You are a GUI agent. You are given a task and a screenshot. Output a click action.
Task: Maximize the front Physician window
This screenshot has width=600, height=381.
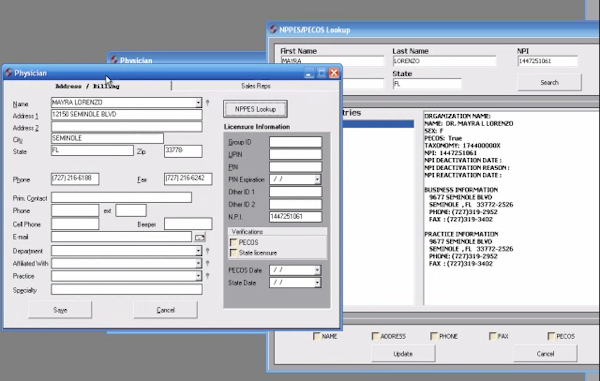(321, 73)
